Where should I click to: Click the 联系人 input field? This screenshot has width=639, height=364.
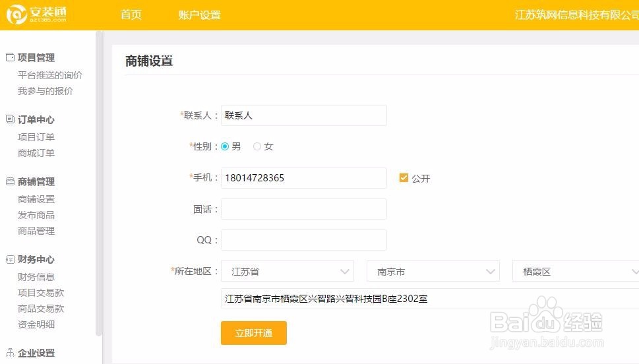(303, 115)
